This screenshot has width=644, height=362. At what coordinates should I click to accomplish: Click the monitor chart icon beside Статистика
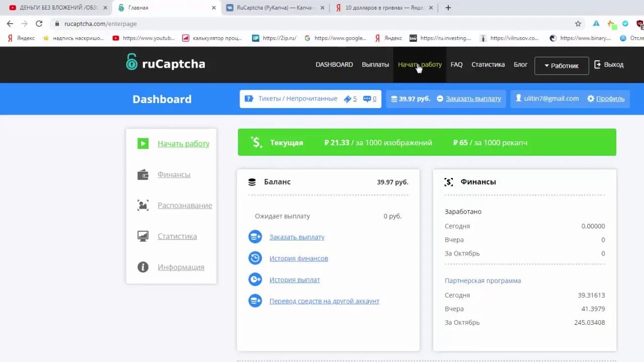click(x=143, y=236)
